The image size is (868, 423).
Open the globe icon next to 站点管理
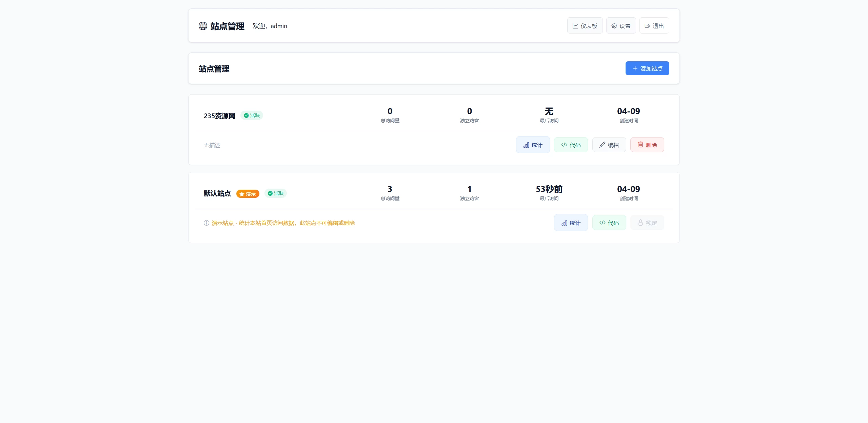pyautogui.click(x=202, y=26)
